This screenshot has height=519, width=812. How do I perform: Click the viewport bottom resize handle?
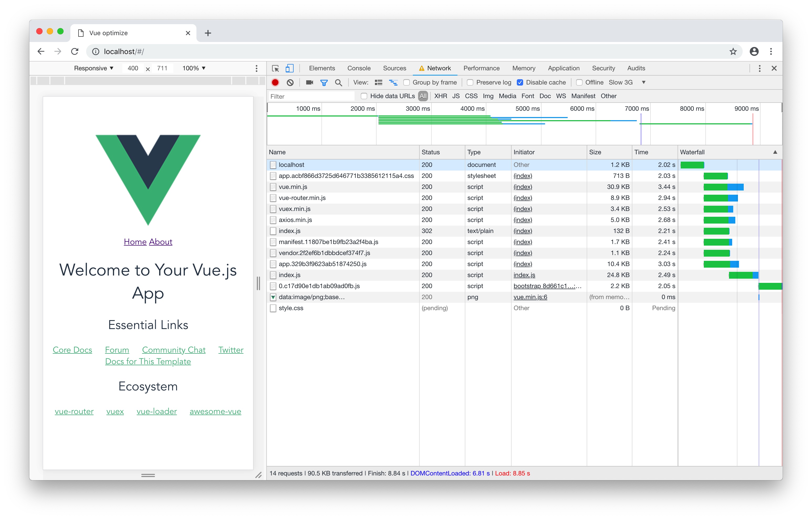pos(148,475)
